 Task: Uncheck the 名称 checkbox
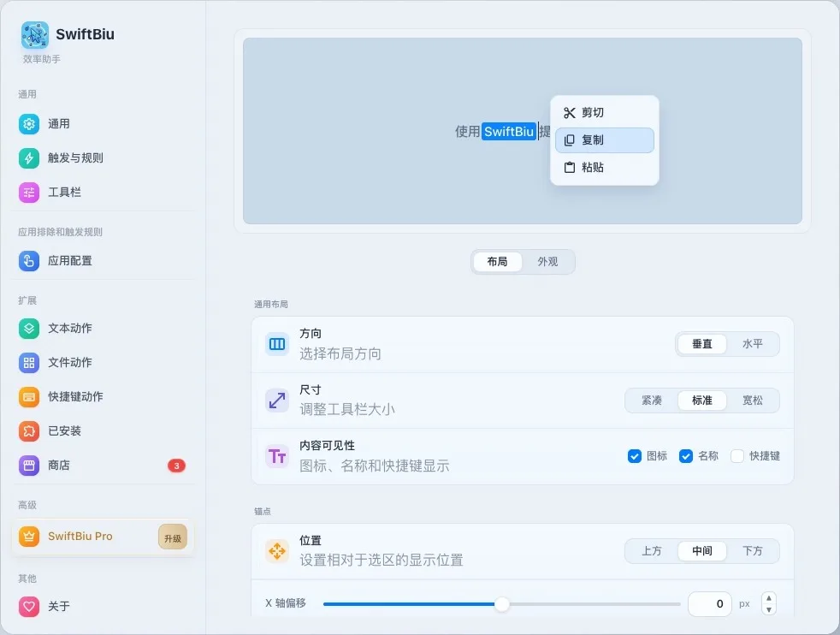[686, 456]
